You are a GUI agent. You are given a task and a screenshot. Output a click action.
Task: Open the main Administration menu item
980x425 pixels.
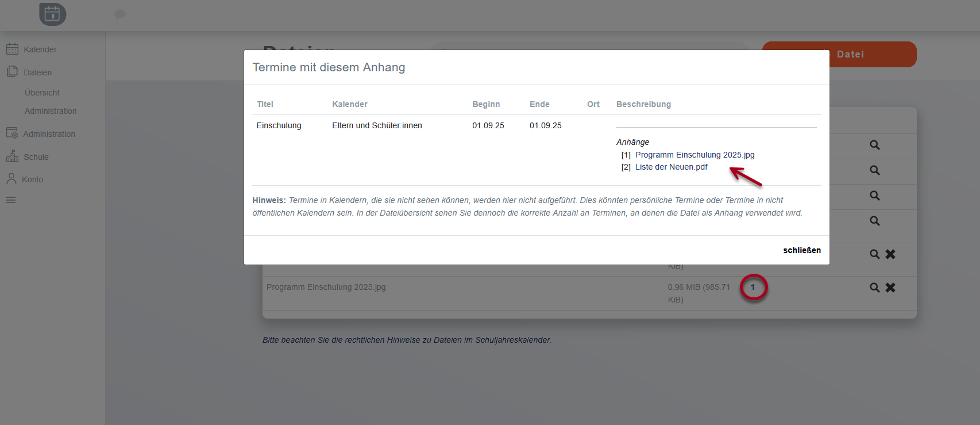[x=49, y=134]
